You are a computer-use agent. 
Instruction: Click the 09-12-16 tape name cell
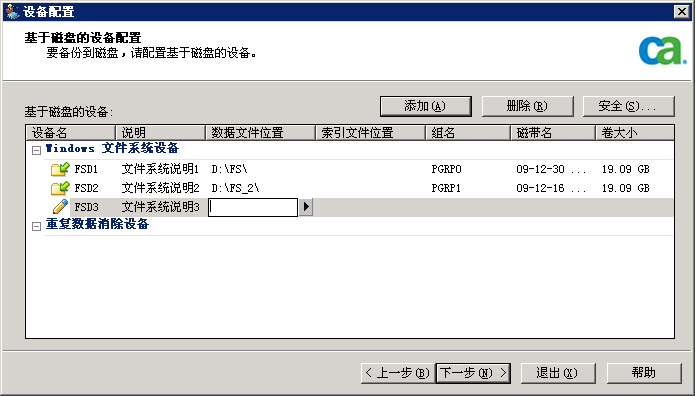tap(551, 188)
